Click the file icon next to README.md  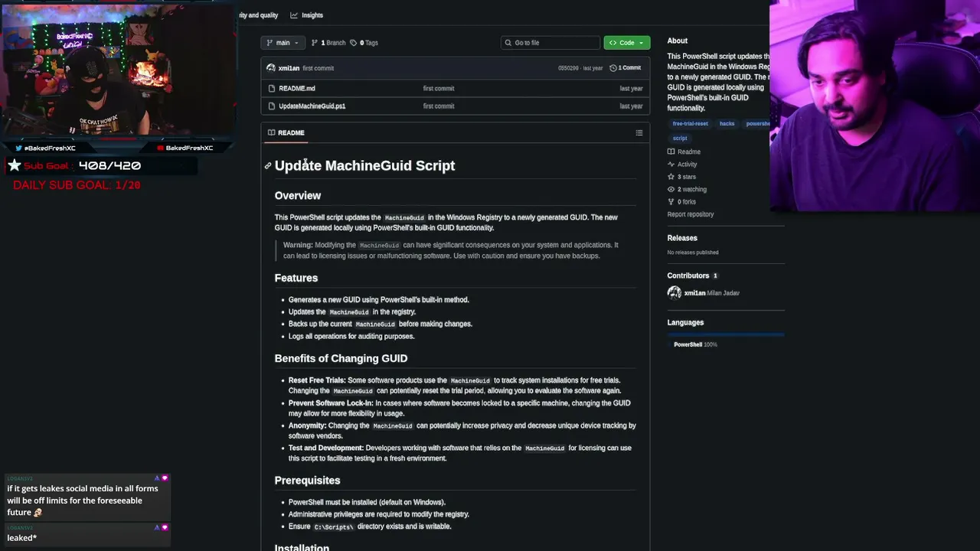(x=272, y=88)
